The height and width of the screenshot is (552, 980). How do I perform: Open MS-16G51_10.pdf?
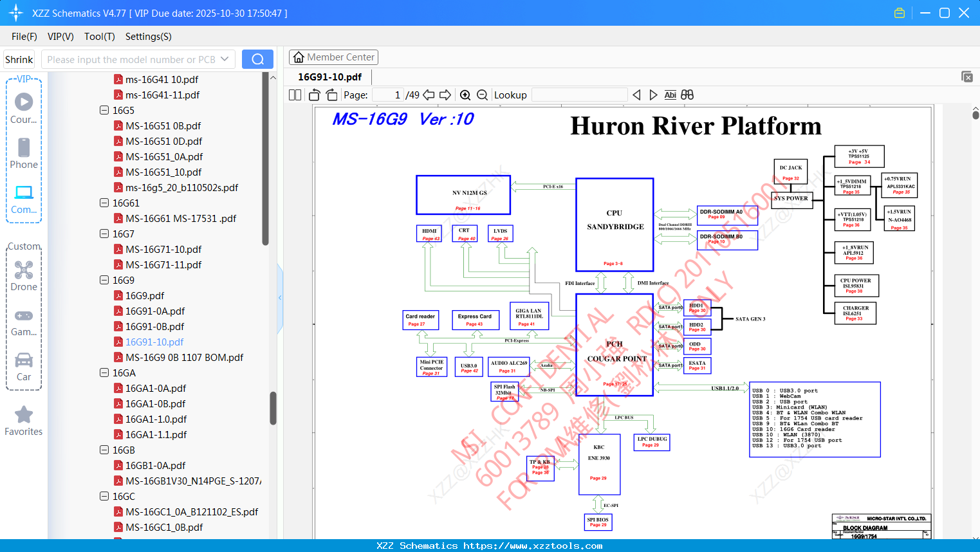[163, 172]
